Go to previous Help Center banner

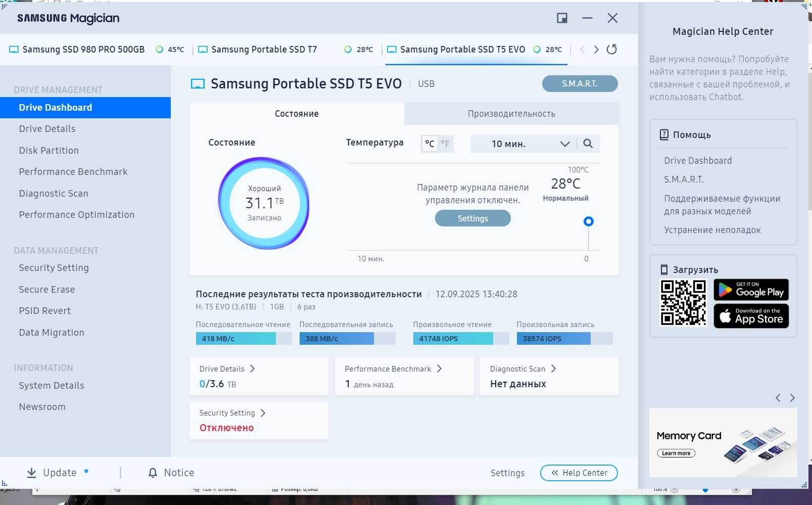click(x=778, y=398)
